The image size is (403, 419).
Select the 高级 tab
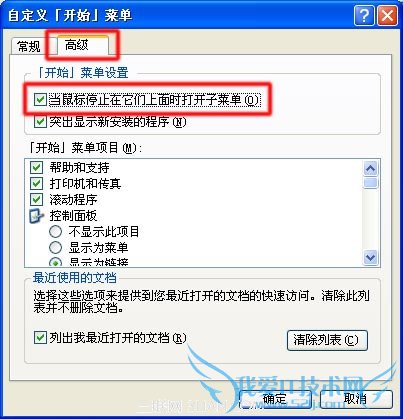77,45
